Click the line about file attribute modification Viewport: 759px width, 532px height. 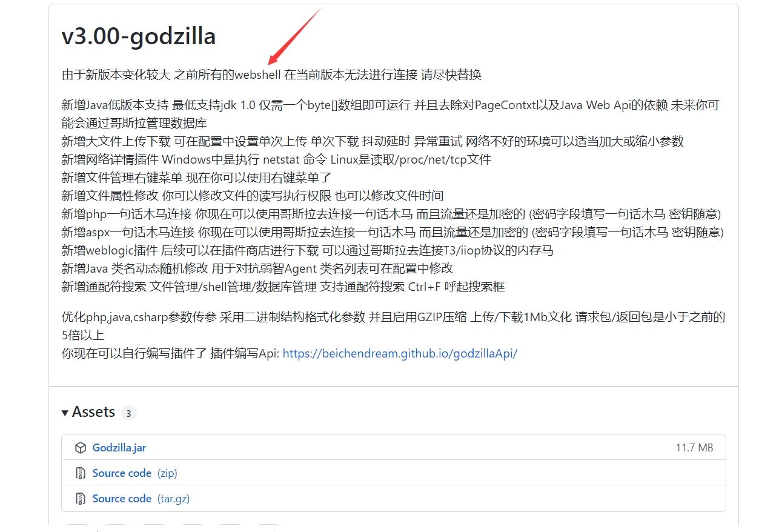(x=253, y=196)
